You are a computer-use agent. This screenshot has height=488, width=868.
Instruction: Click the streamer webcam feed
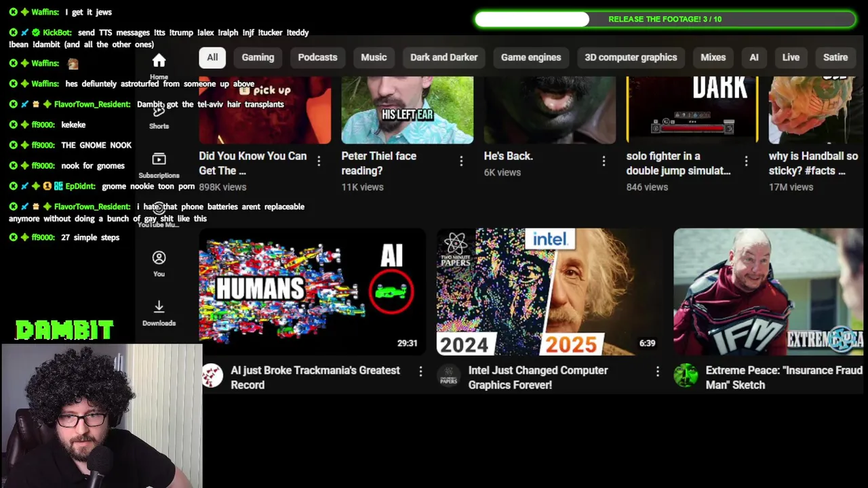tap(102, 416)
